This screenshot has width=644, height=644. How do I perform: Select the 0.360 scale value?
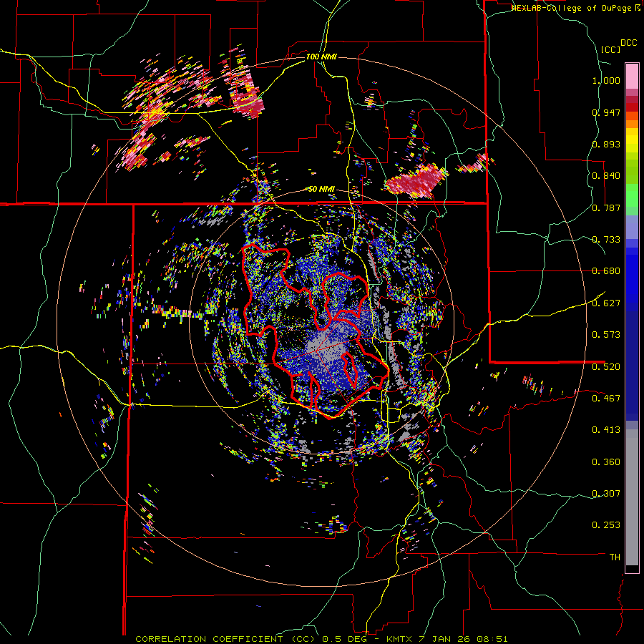coord(606,462)
